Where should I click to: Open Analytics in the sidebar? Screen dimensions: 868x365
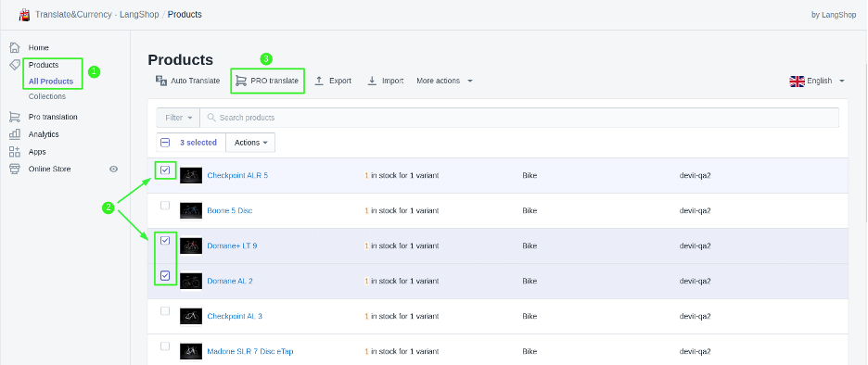point(44,133)
